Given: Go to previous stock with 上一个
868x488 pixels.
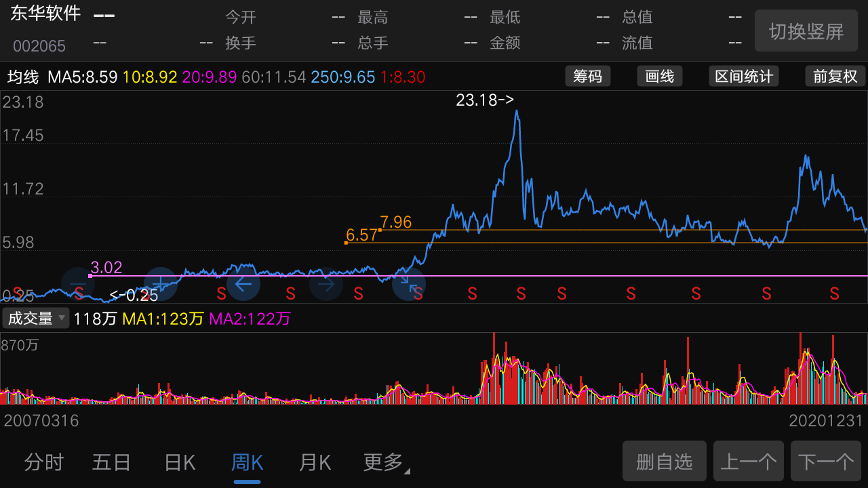Looking at the screenshot, I should (x=749, y=462).
